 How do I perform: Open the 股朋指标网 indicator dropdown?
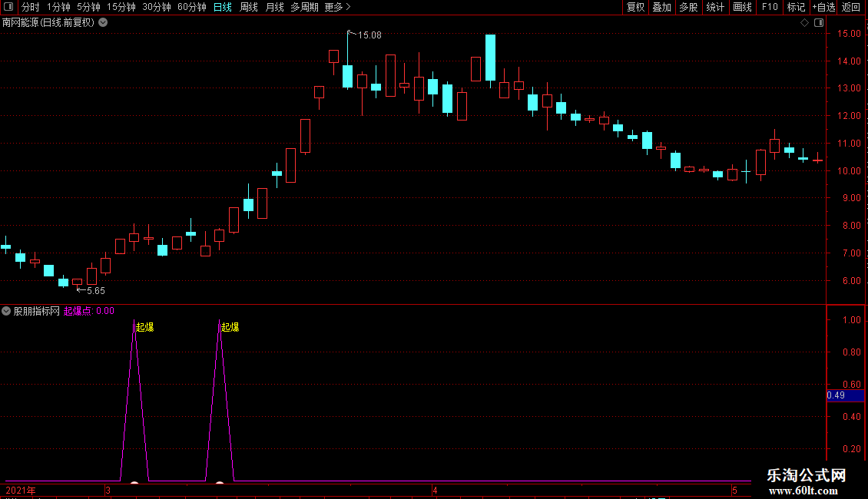[6, 311]
